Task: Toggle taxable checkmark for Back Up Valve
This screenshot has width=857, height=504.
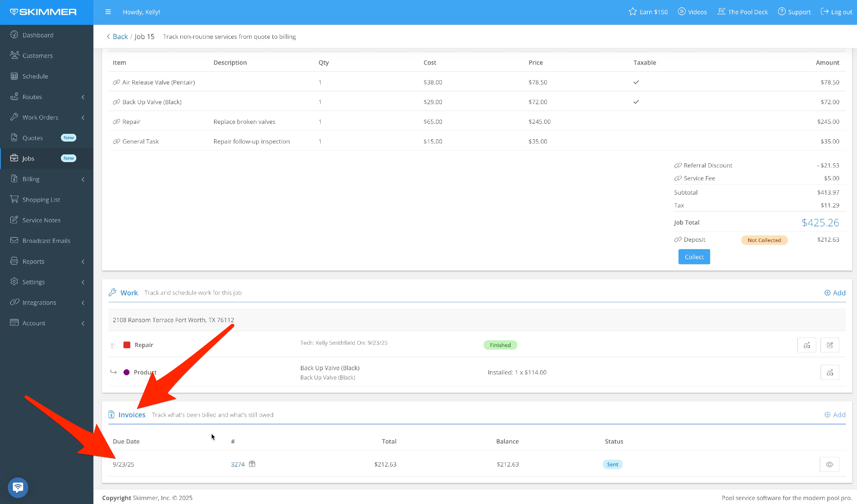Action: (636, 102)
